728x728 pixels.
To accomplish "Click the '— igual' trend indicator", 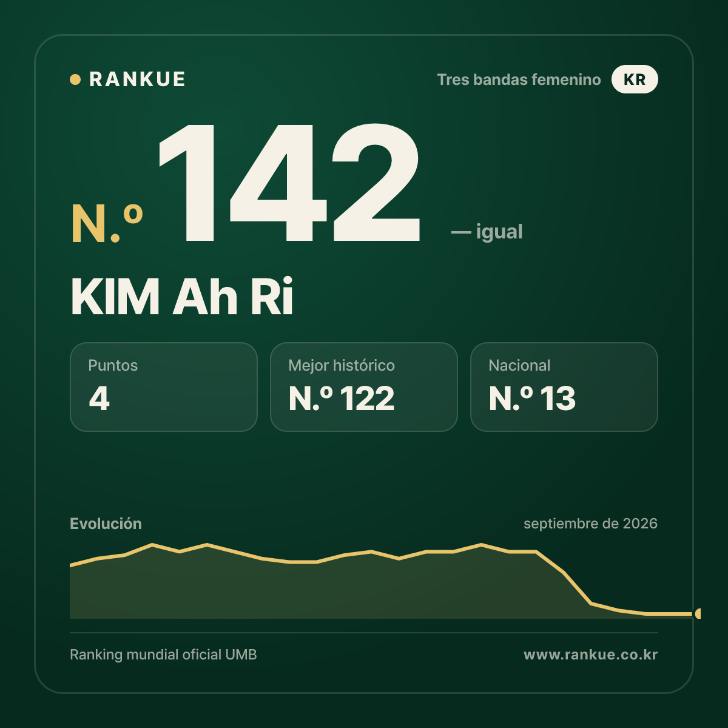I will pos(487,232).
